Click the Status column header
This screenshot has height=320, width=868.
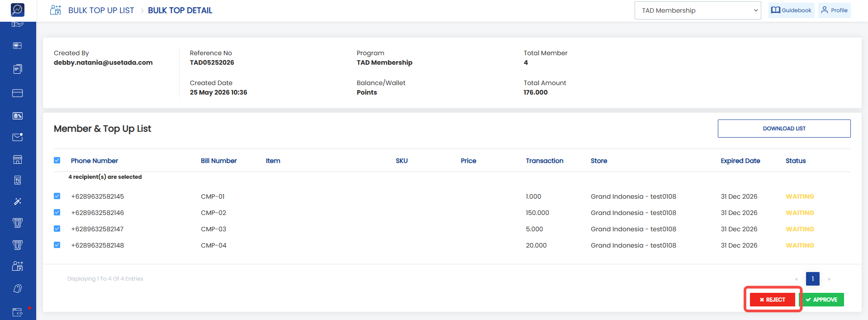pyautogui.click(x=796, y=161)
